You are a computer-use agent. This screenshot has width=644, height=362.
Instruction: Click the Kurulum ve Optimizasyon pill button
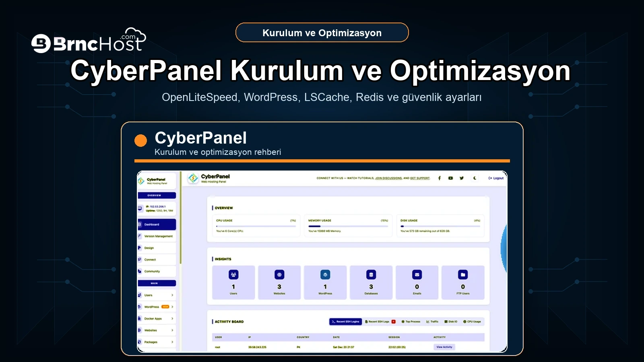point(322,33)
